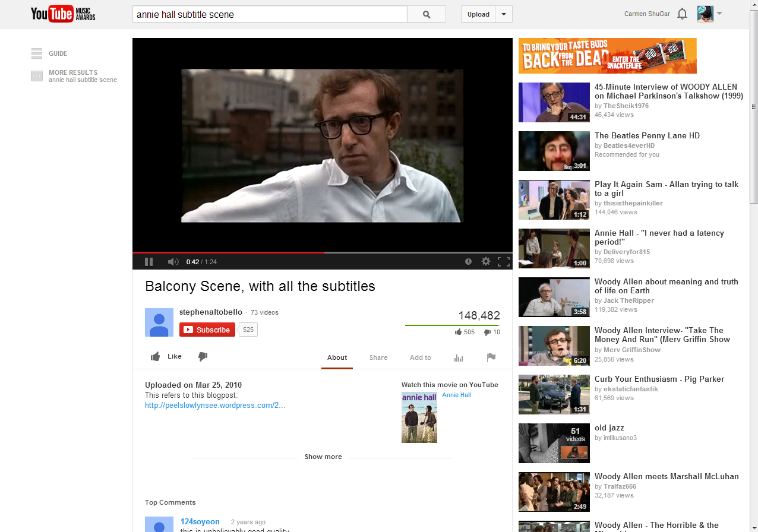Open the 'I never had a latency period' thumbnail
This screenshot has height=532, width=758.
(x=554, y=248)
